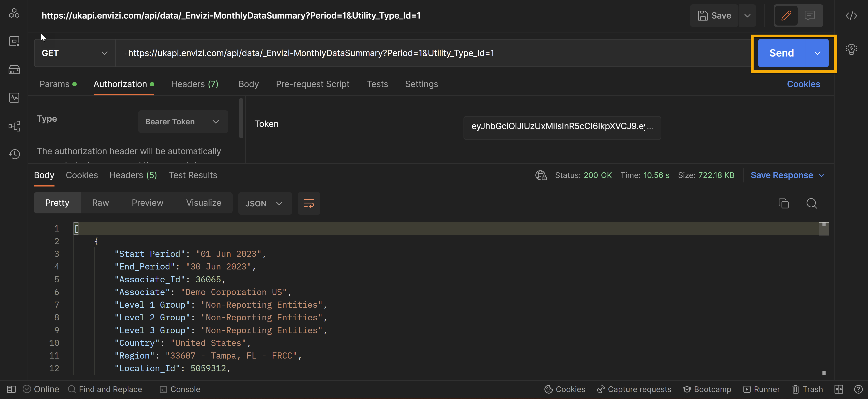Open the Settings tab
This screenshot has width=868, height=399.
click(x=421, y=84)
